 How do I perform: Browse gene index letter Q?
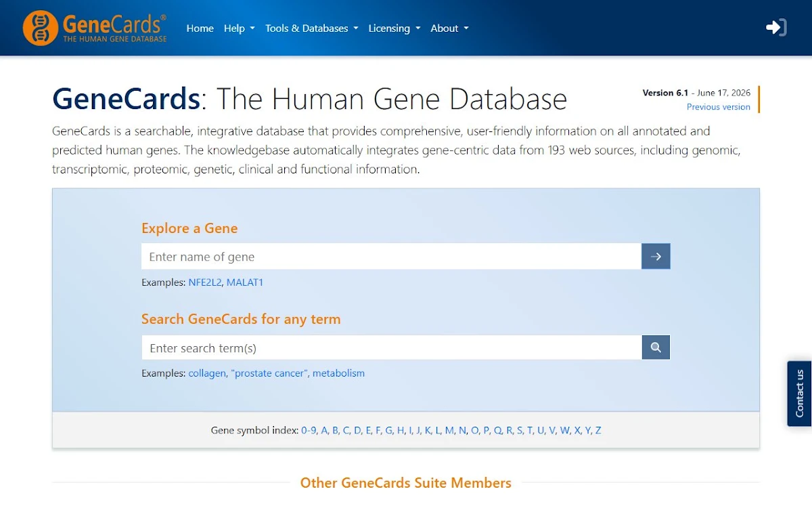pyautogui.click(x=498, y=430)
